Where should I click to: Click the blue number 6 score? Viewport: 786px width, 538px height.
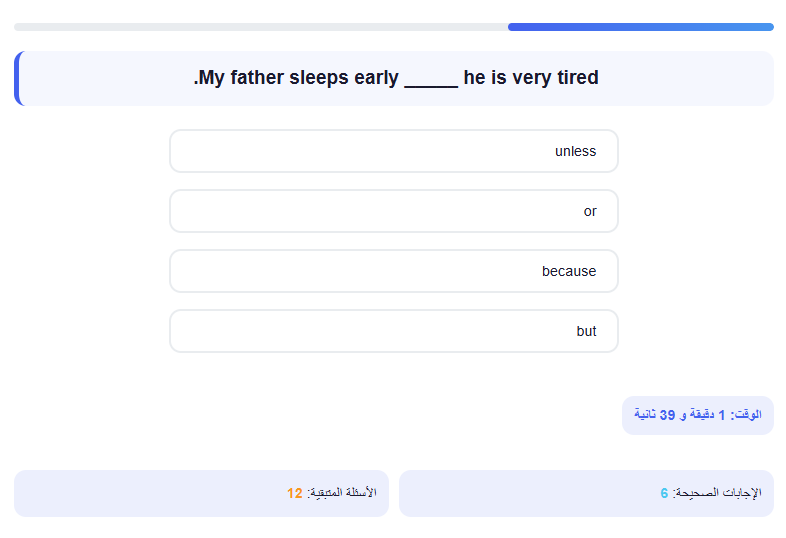[x=664, y=493]
